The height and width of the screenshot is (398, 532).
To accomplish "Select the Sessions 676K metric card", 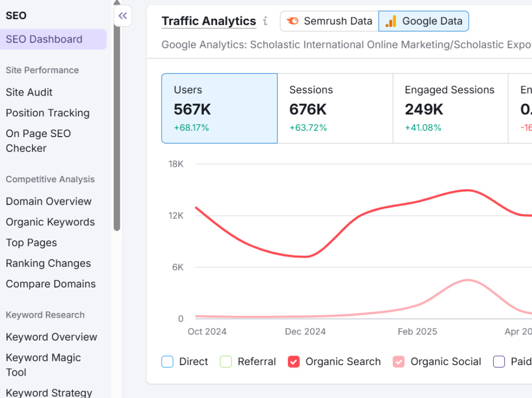I will click(335, 108).
